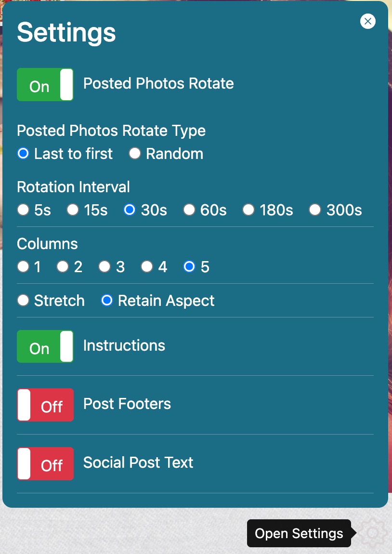Switch photo display to Stretch

coord(23,300)
